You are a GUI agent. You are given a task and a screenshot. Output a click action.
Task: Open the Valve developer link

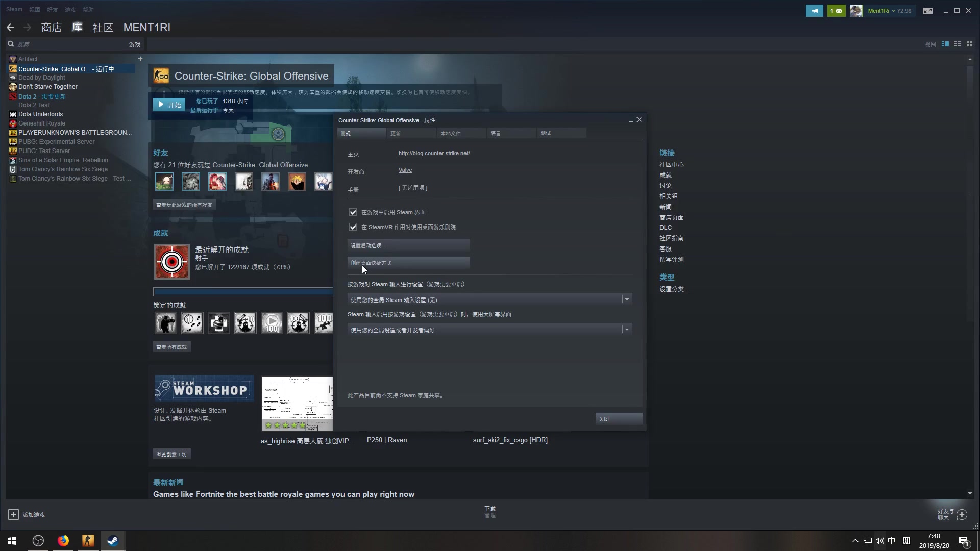pos(405,170)
